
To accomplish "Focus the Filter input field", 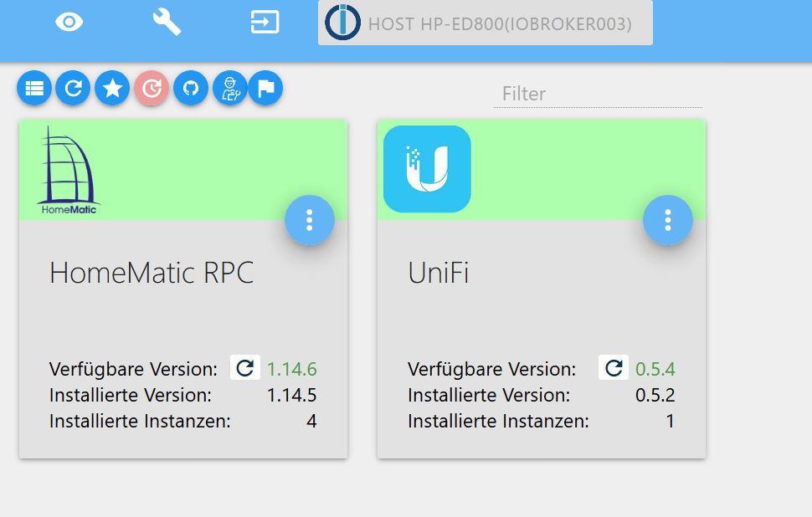I will [598, 95].
